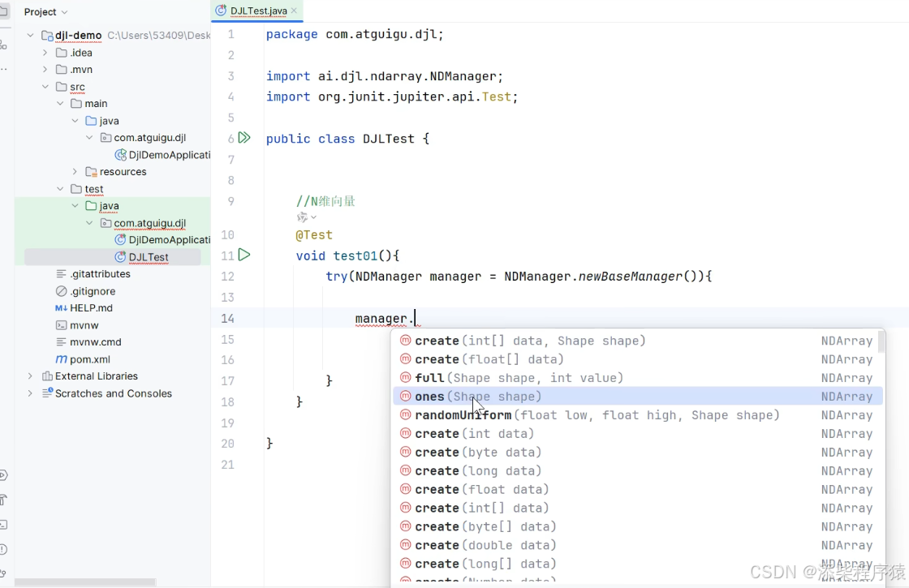Open the mvnw.cmd file
This screenshot has width=909, height=588.
pyautogui.click(x=96, y=341)
